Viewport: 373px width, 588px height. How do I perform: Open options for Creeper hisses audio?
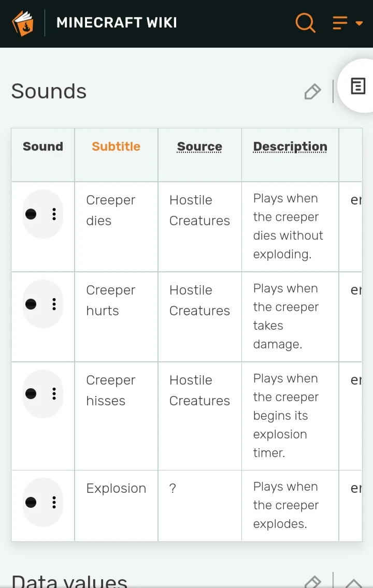(54, 394)
